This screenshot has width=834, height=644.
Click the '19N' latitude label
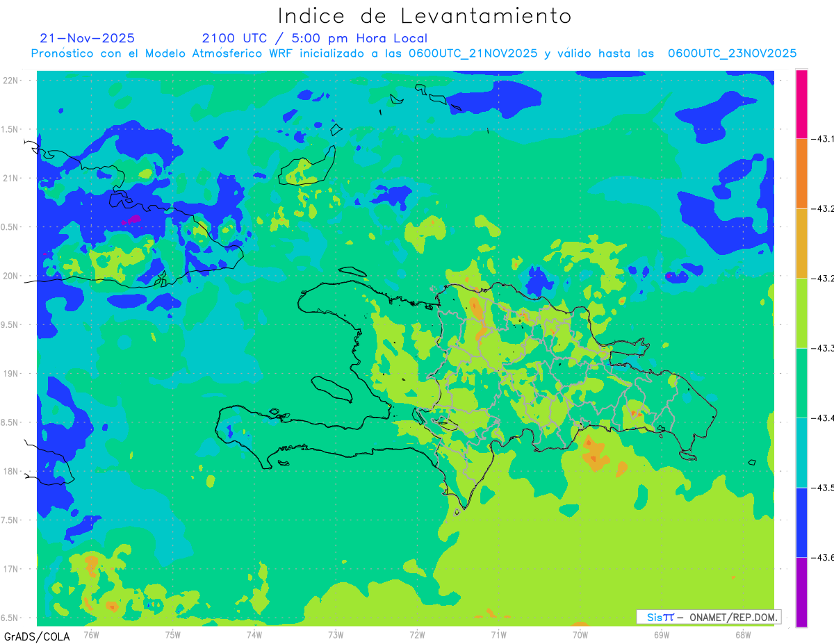pyautogui.click(x=11, y=374)
